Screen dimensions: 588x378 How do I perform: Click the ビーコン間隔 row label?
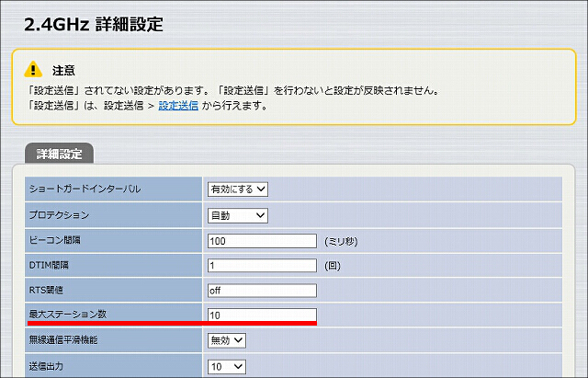[x=55, y=240]
